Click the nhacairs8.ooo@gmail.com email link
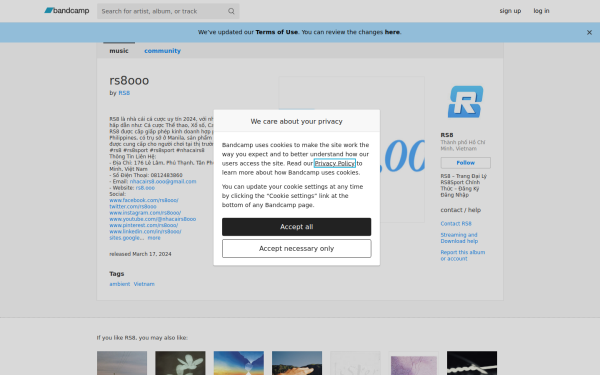This screenshot has width=600, height=375. point(163,181)
